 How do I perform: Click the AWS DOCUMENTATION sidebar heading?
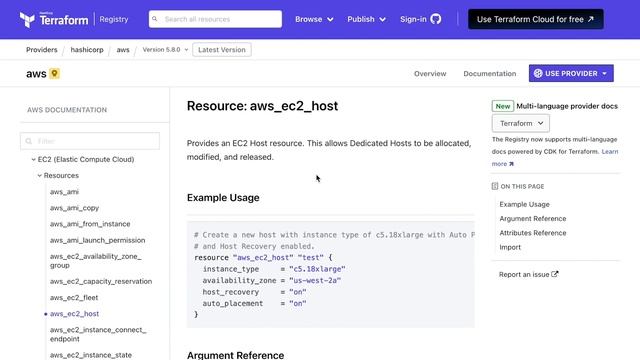click(x=67, y=110)
